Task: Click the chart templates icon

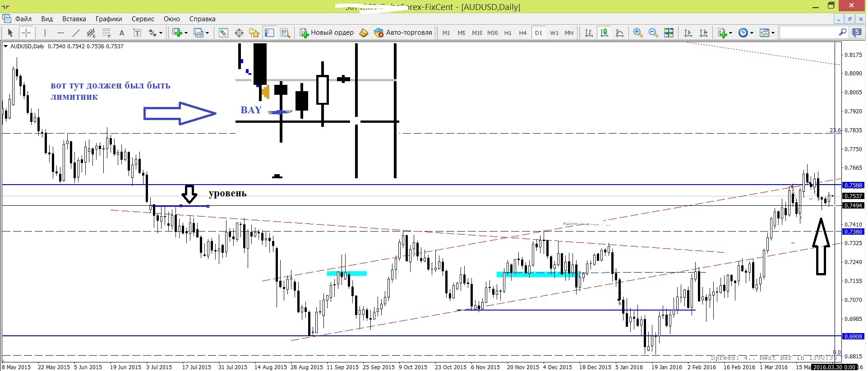Action: click(x=764, y=32)
